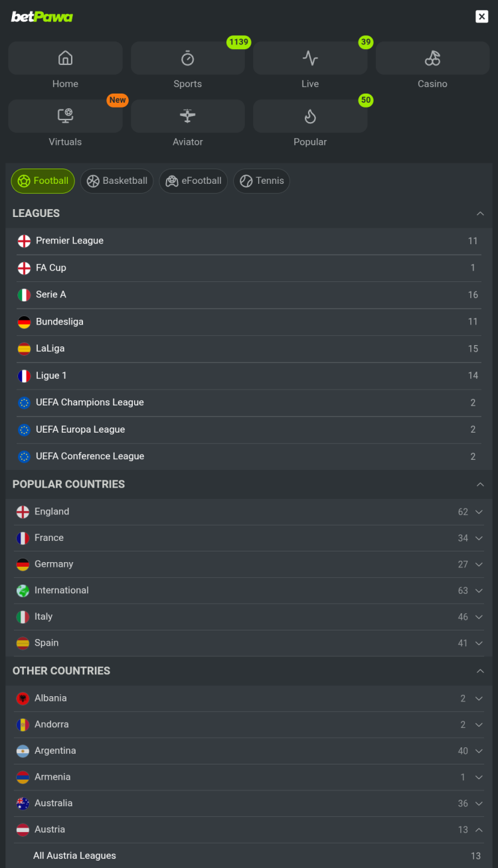This screenshot has width=498, height=868.
Task: Open Sports via the stopwatch icon
Action: tap(188, 58)
